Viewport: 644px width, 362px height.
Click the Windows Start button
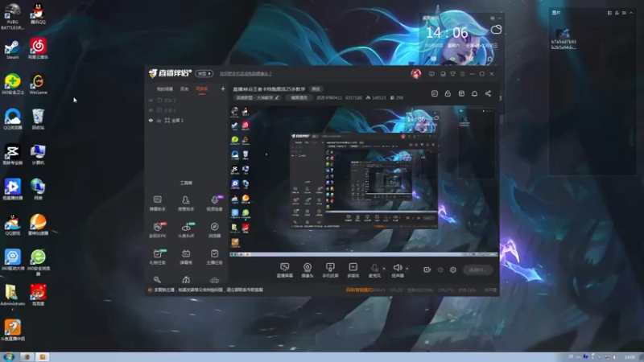pos(9,356)
